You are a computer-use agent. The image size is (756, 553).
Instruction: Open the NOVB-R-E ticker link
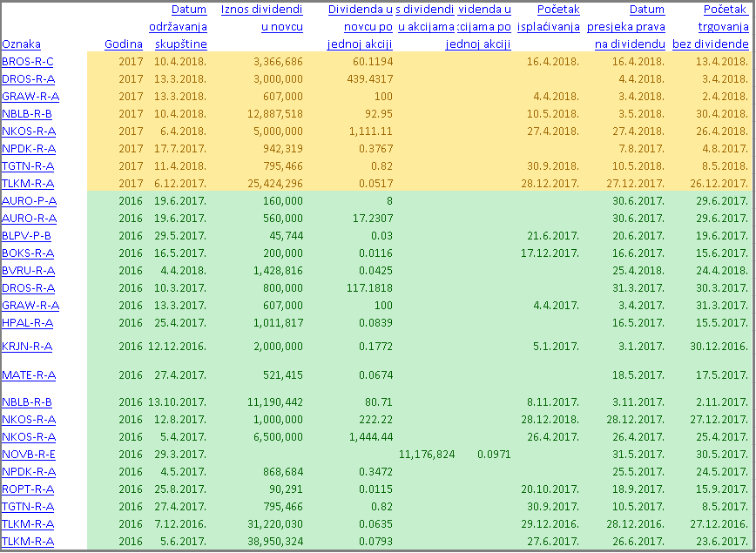pyautogui.click(x=29, y=455)
